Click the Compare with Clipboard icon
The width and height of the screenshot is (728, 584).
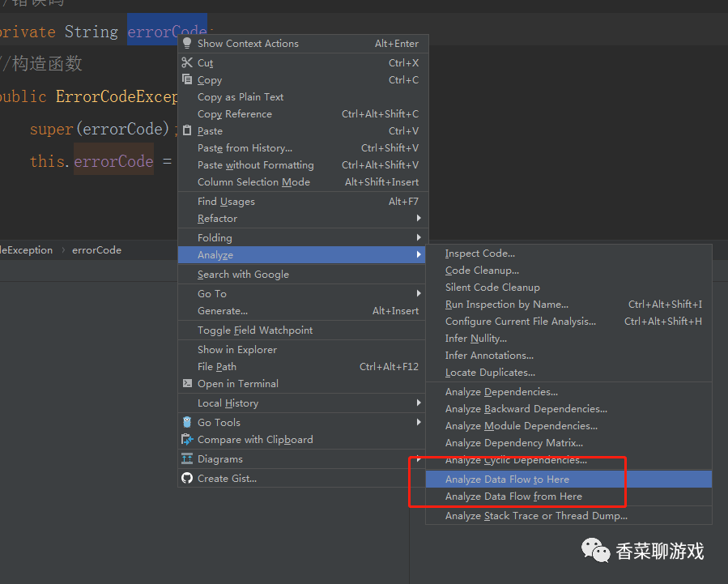point(187,439)
